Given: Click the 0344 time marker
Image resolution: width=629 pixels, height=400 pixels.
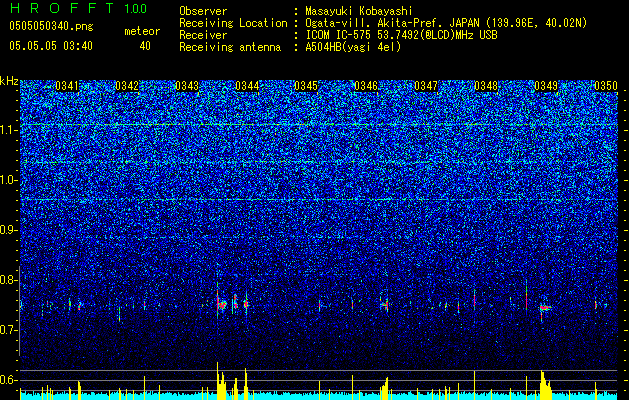Looking at the screenshot, I should coord(247,86).
